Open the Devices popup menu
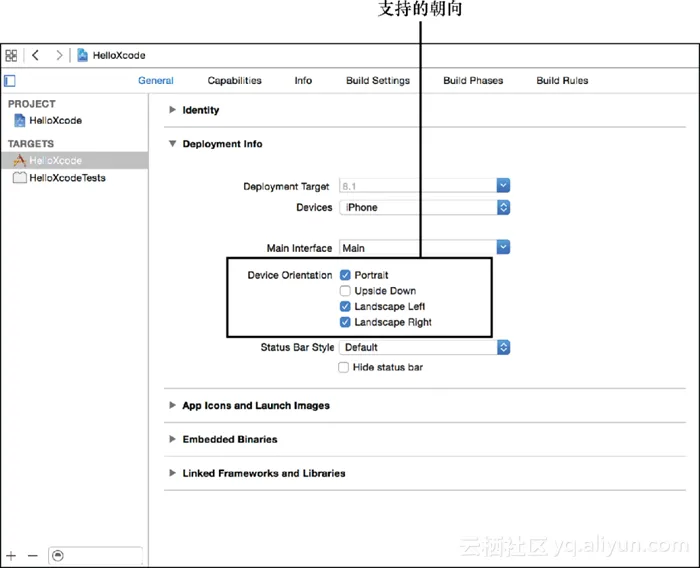700x568 pixels. pyautogui.click(x=503, y=207)
